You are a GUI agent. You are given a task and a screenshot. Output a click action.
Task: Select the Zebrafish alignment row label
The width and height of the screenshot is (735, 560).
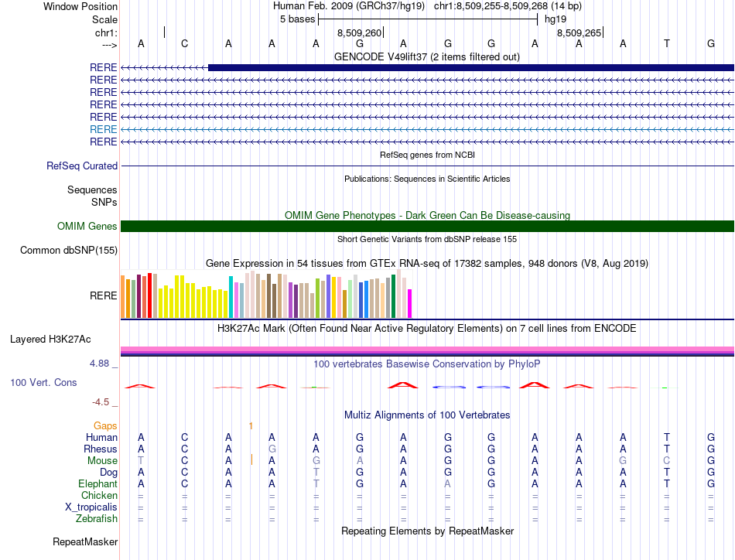coord(97,519)
